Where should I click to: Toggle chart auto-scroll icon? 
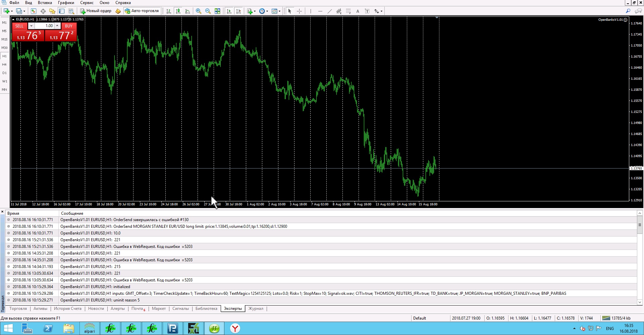tap(229, 11)
